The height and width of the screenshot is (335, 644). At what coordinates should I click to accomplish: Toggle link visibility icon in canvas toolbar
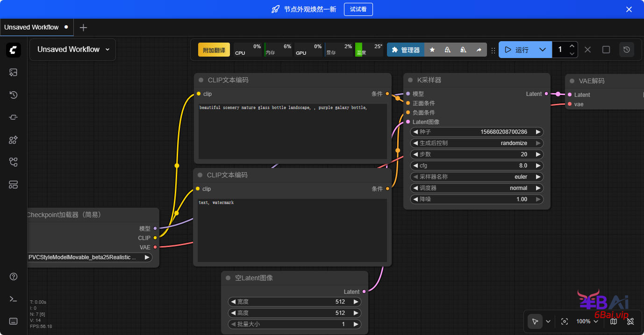630,321
